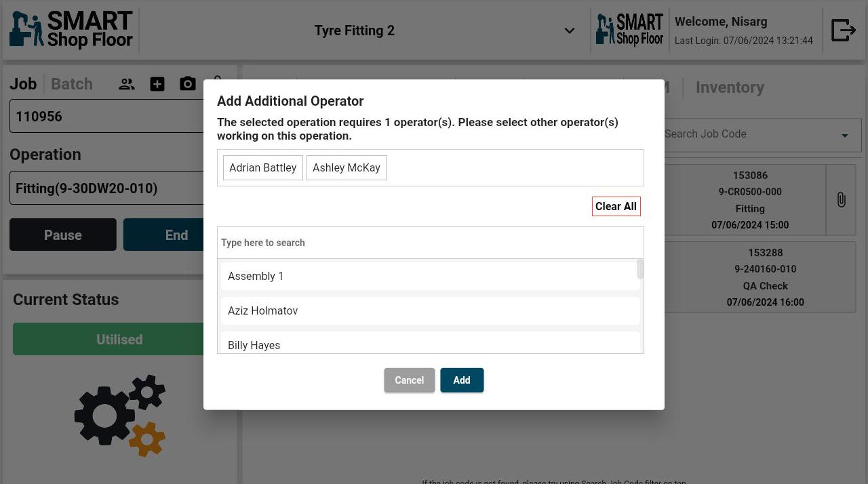
Task: Cancel the Add Additional Operator dialog
Action: [409, 380]
